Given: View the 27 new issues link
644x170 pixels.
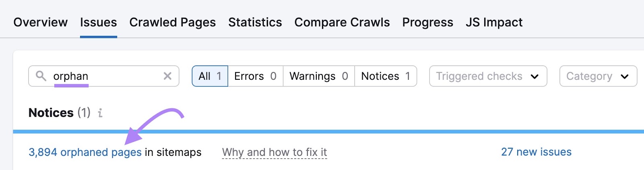Looking at the screenshot, I should pos(536,152).
